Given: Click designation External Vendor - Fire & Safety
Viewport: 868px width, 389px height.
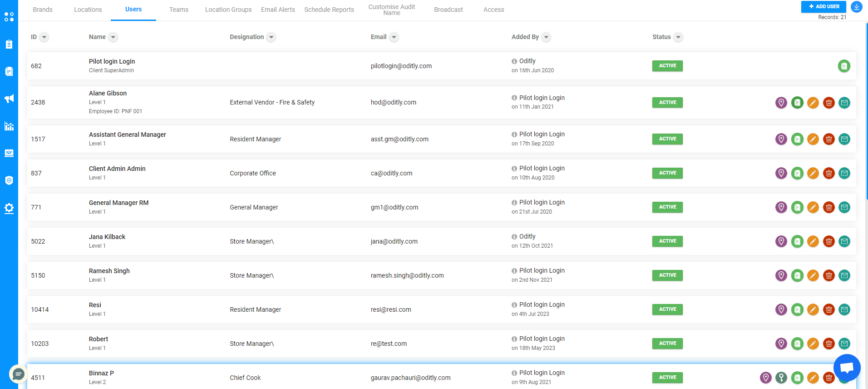Looking at the screenshot, I should 272,103.
